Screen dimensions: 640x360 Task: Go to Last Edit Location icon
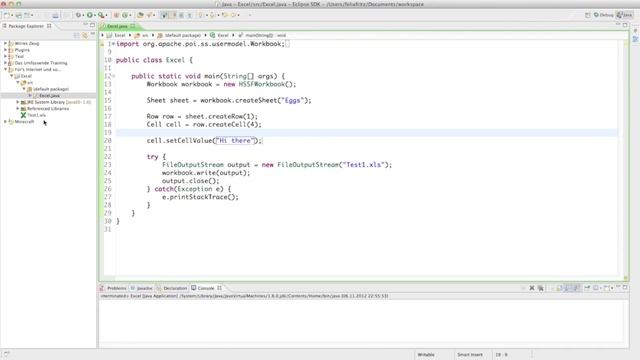pyautogui.click(x=224, y=15)
